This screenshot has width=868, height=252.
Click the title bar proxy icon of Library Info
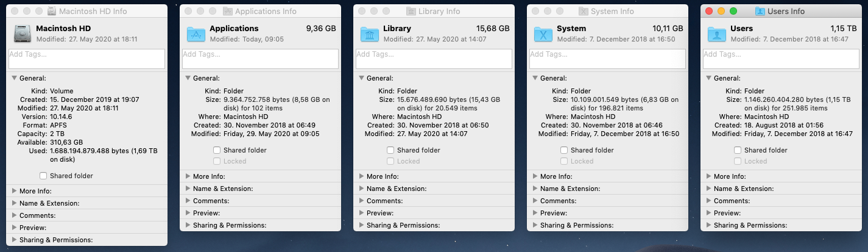pos(412,11)
